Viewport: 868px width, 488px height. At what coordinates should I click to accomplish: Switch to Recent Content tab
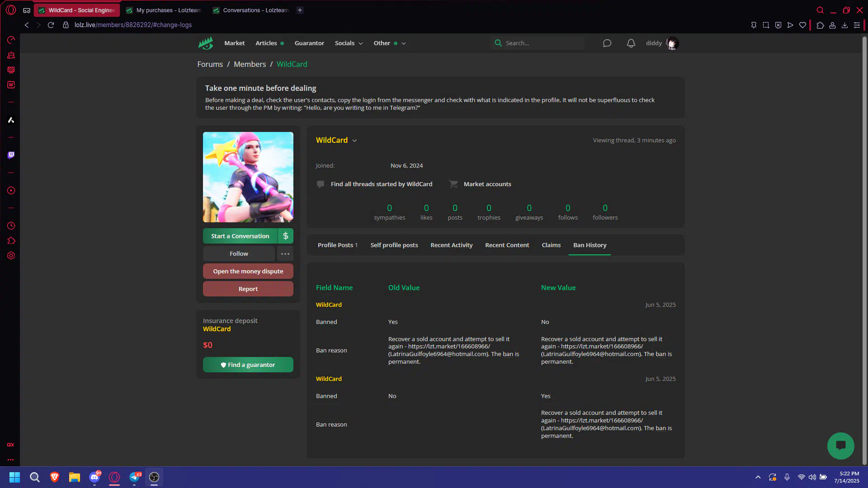[x=507, y=245]
